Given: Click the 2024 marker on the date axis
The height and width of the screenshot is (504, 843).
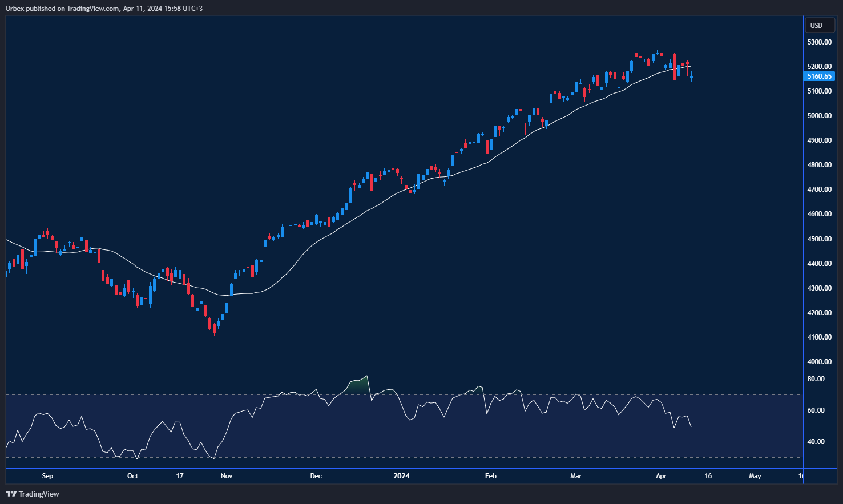Looking at the screenshot, I should coord(401,475).
